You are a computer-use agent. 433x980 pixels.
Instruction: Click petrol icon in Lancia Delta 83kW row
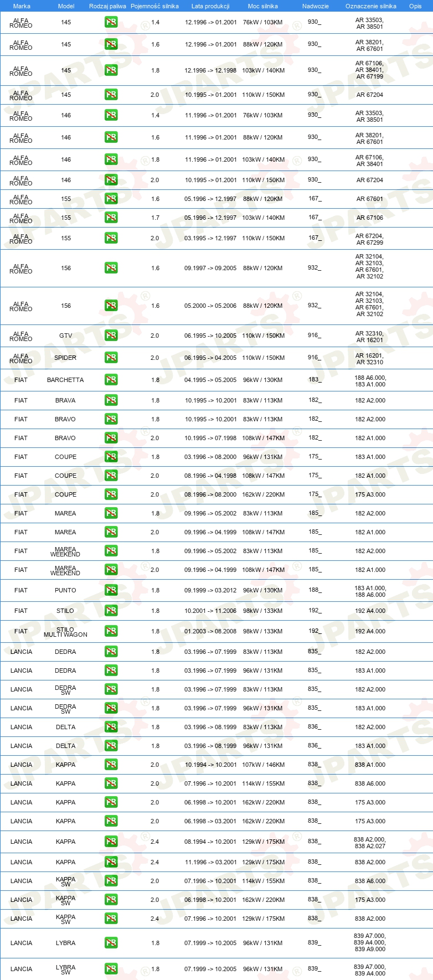(111, 727)
